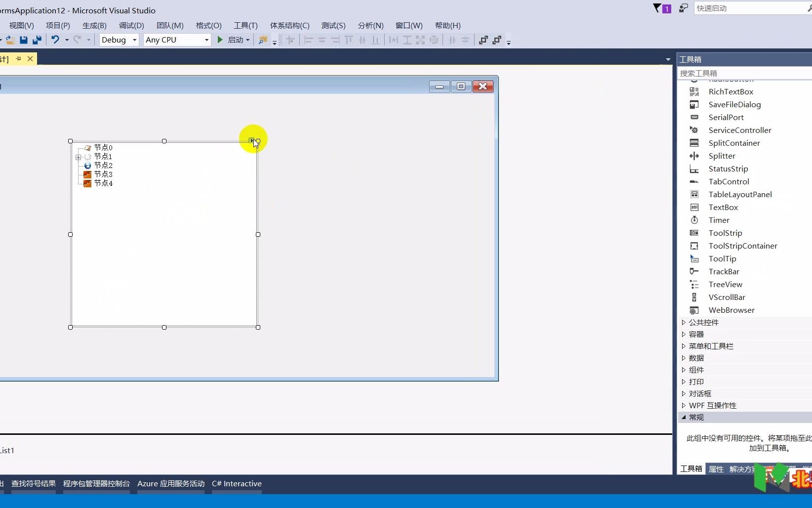Open the toolbar overflow options arrow at the toolbar's right end
The image size is (812, 508).
[x=509, y=42]
